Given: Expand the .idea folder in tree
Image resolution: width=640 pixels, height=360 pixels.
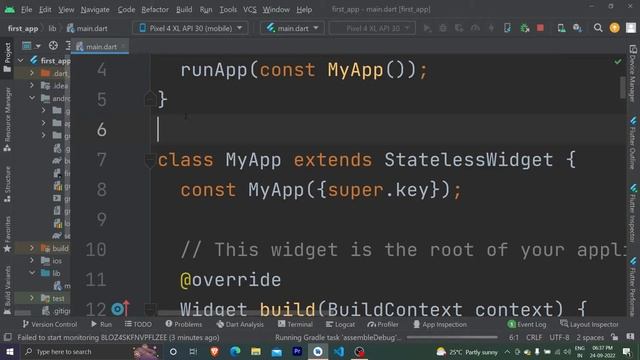Looking at the screenshot, I should [x=32, y=85].
